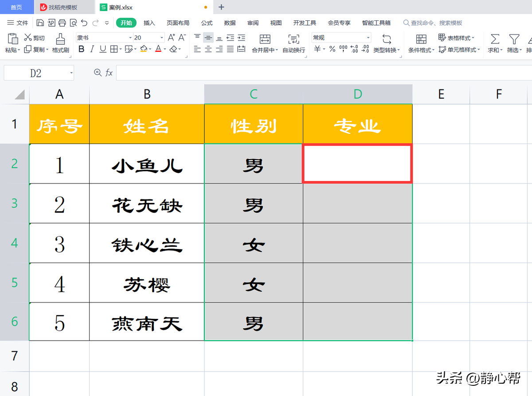Click the Undo arrow icon
Viewport: 532px width, 396px height.
84,23
